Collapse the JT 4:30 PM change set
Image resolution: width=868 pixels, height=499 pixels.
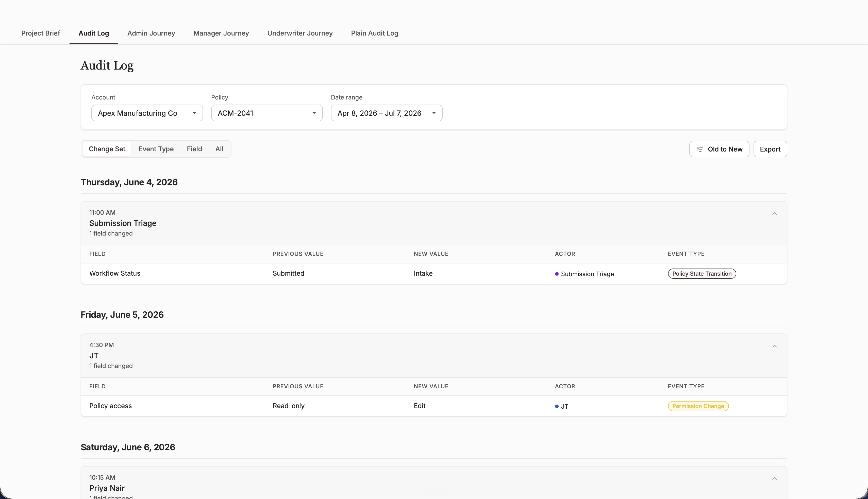pyautogui.click(x=774, y=346)
